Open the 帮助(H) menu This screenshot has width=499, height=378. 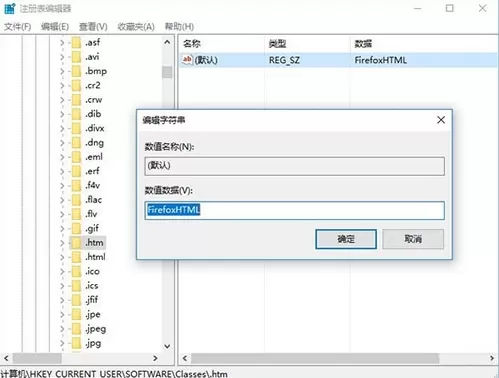[179, 26]
